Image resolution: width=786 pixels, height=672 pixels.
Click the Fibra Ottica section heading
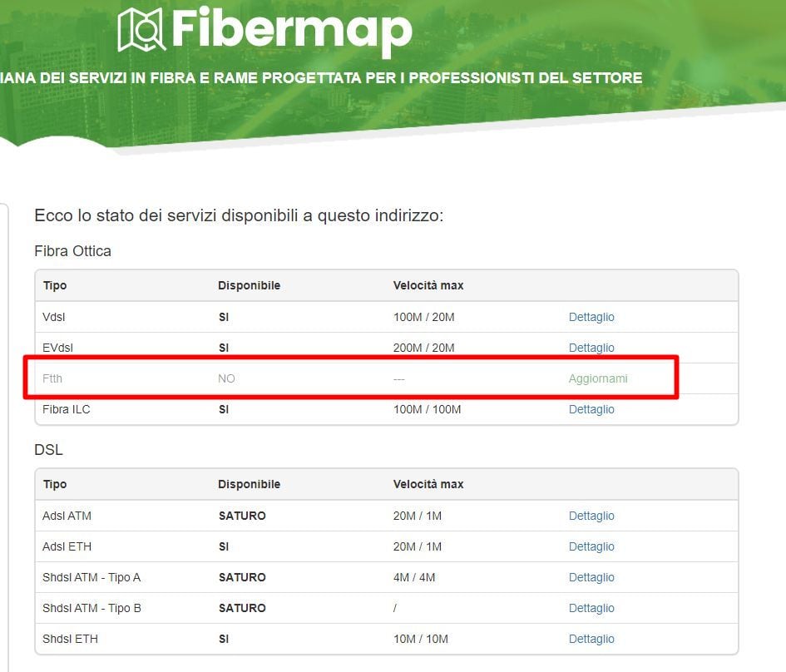[x=72, y=251]
